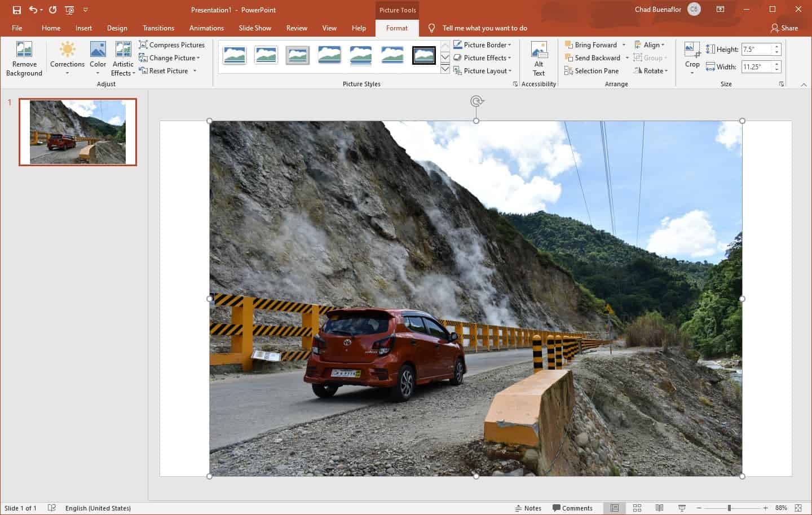
Task: Open the Alt Text pane
Action: click(539, 59)
